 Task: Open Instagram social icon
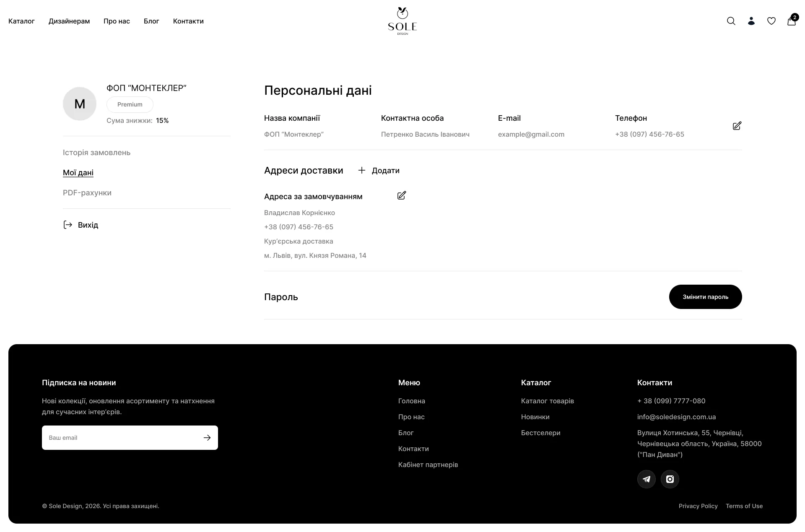670,479
